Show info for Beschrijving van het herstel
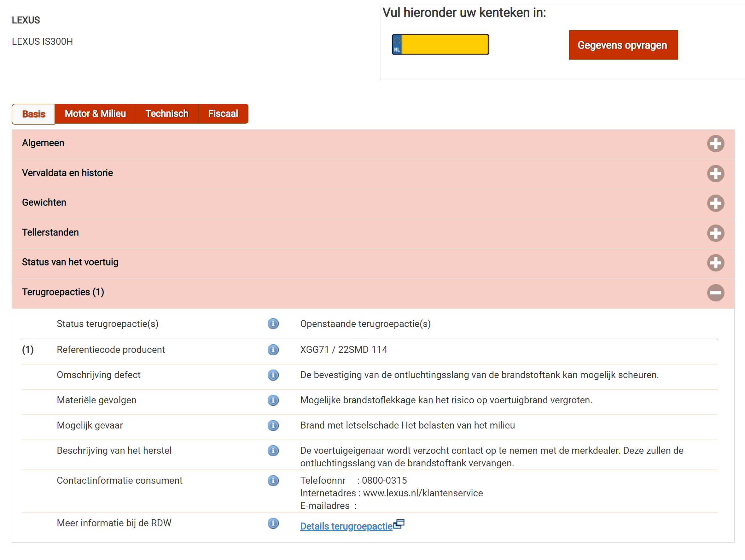Screen dimensions: 745x560 [273, 451]
